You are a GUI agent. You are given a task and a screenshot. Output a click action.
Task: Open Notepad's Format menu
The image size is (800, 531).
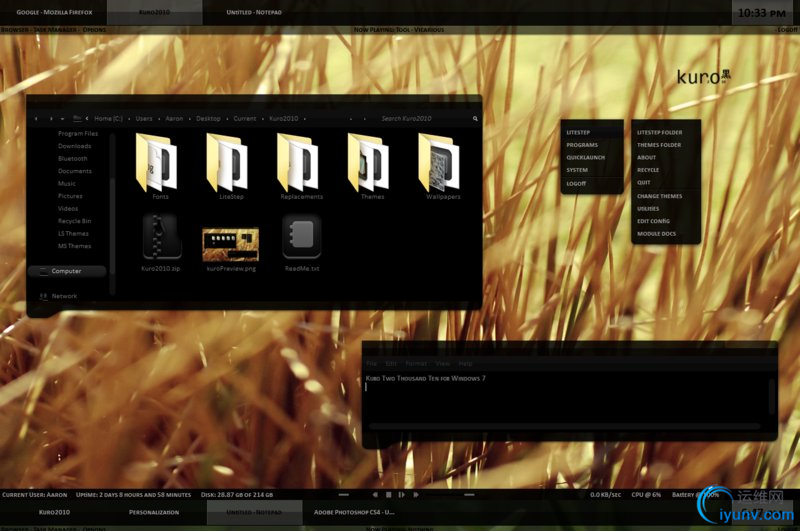(x=416, y=364)
